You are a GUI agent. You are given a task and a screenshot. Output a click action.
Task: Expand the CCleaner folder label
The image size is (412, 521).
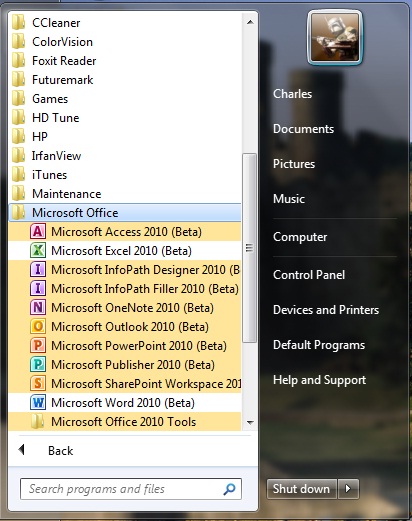(x=56, y=23)
